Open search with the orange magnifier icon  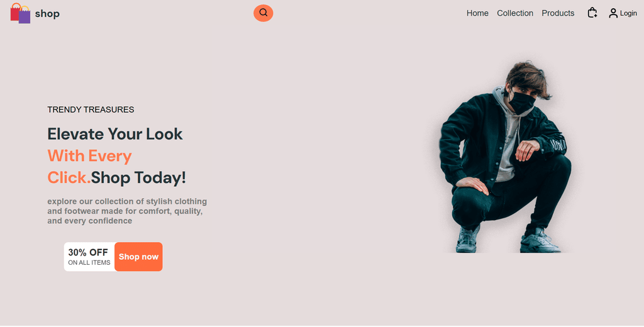[264, 13]
